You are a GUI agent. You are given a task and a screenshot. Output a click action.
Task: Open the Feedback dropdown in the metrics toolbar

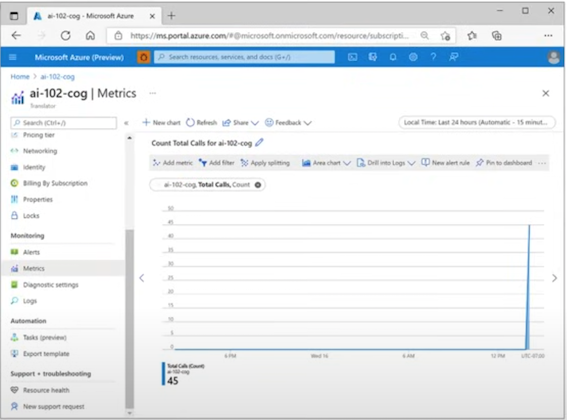click(288, 123)
